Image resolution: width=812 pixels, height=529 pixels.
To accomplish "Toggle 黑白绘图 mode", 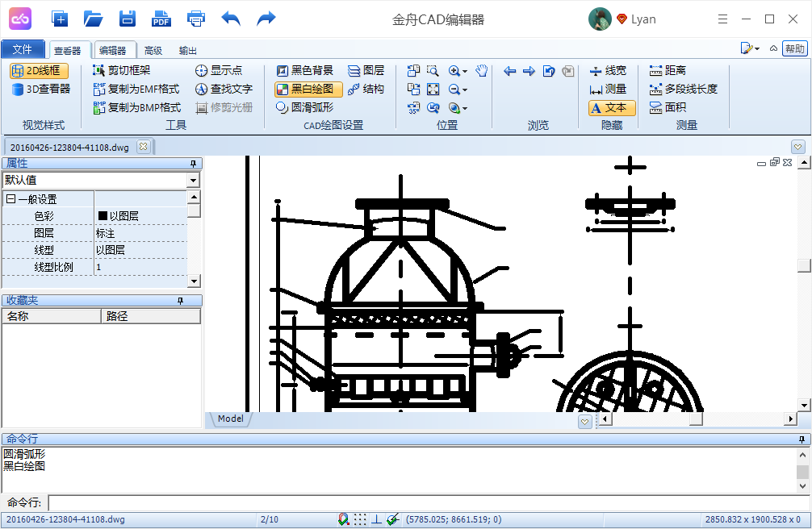I will 308,89.
